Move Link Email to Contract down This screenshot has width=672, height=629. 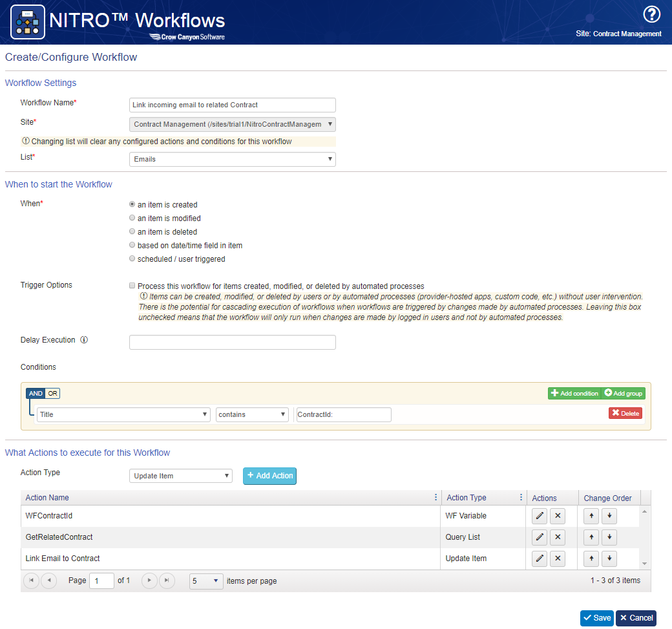click(609, 559)
